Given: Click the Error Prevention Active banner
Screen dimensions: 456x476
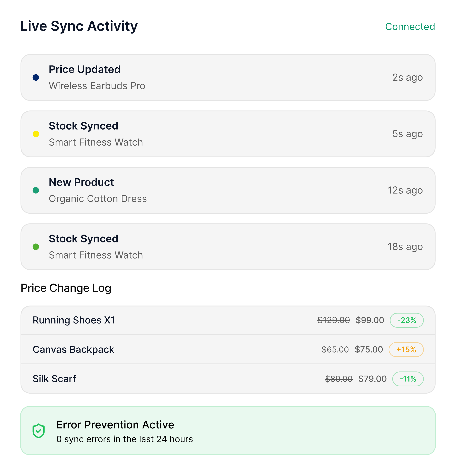Looking at the screenshot, I should [x=228, y=431].
